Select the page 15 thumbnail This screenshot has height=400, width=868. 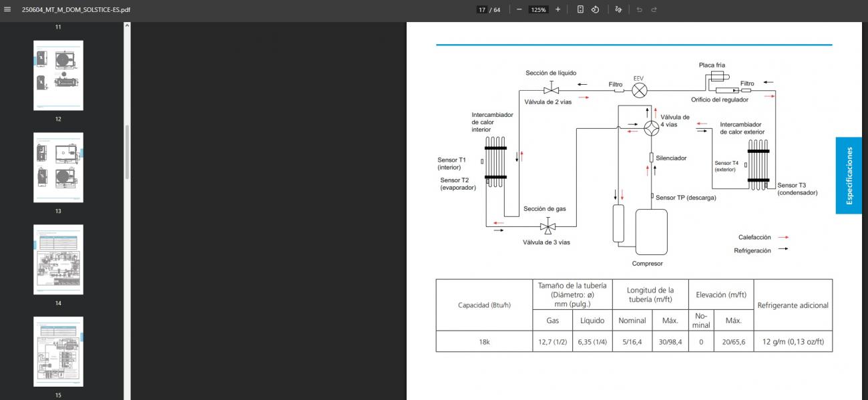tap(58, 351)
